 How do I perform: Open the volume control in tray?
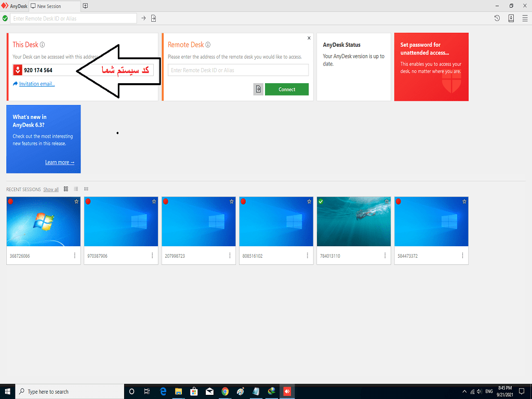(480, 392)
